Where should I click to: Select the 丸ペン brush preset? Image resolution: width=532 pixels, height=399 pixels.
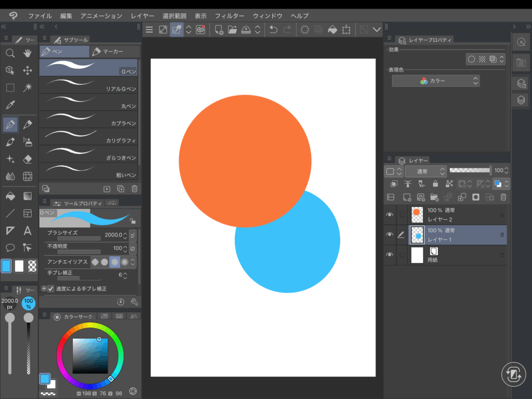pos(89,102)
